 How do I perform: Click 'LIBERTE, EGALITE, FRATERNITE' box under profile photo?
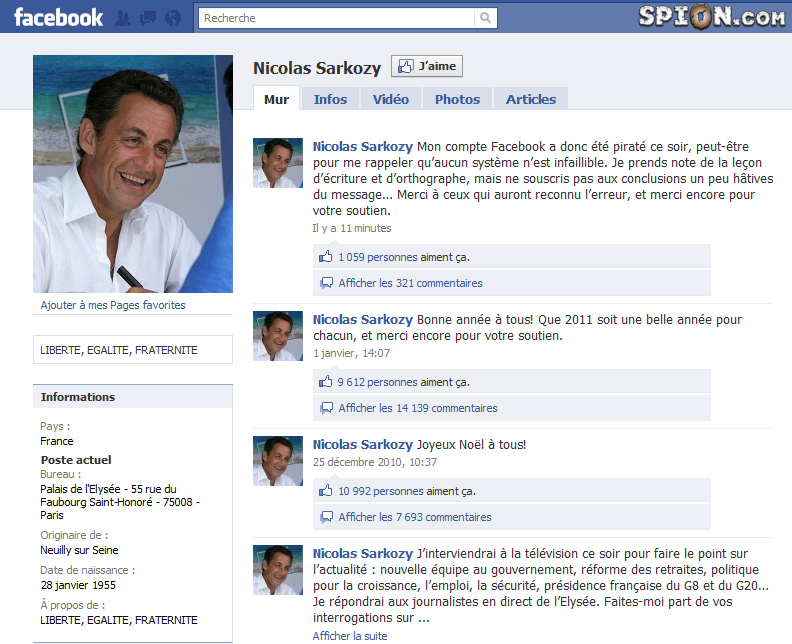(x=133, y=350)
